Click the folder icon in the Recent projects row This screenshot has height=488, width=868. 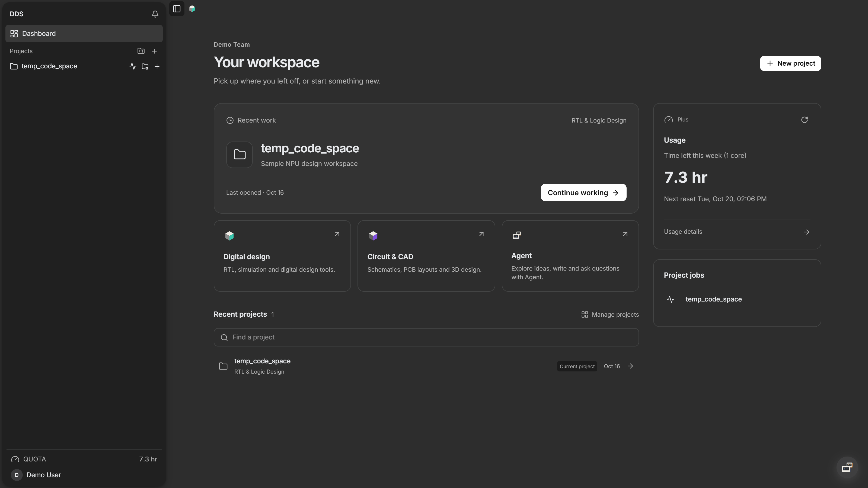223,366
